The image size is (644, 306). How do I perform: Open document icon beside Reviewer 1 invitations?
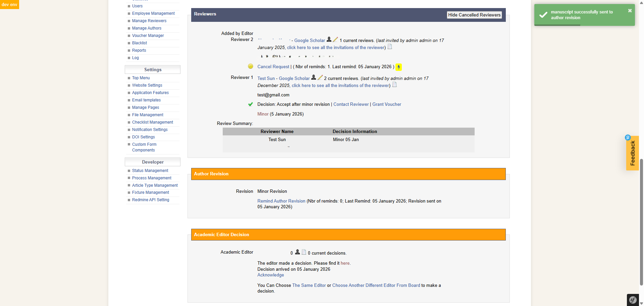[x=394, y=85]
